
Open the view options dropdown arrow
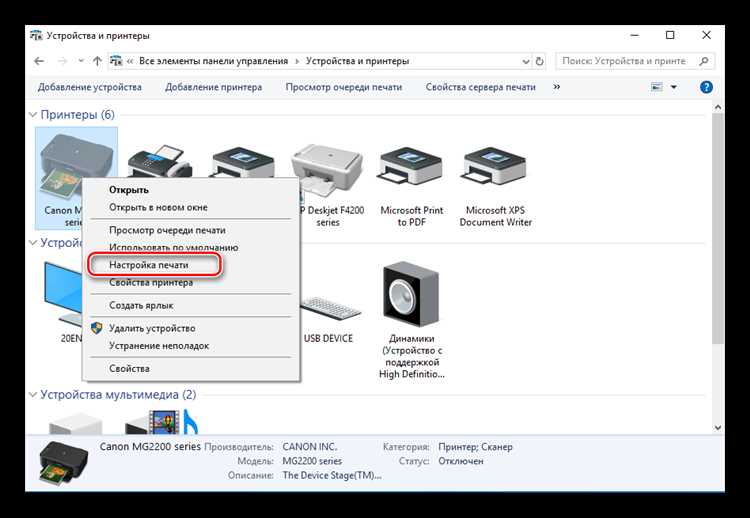[x=674, y=87]
